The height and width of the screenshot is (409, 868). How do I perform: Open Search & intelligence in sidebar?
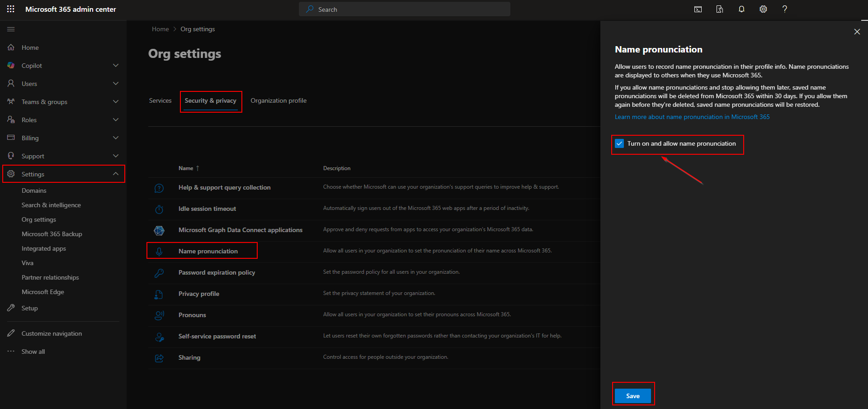pyautogui.click(x=51, y=205)
